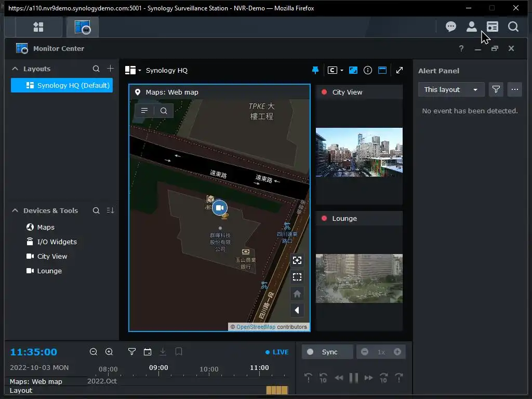The image size is (532, 399).
Task: Pause playback
Action: pyautogui.click(x=353, y=378)
